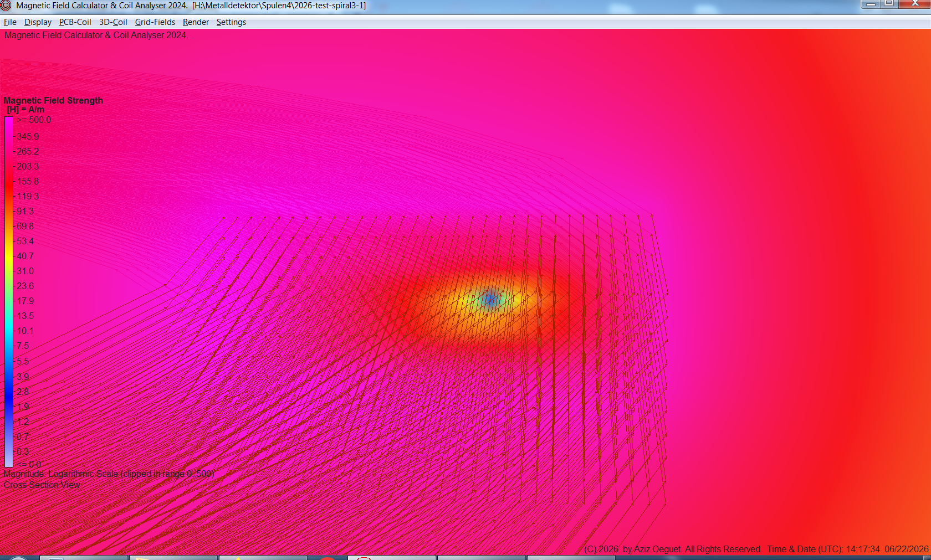This screenshot has width=931, height=560.
Task: Click the application coil icon in title bar
Action: point(6,6)
